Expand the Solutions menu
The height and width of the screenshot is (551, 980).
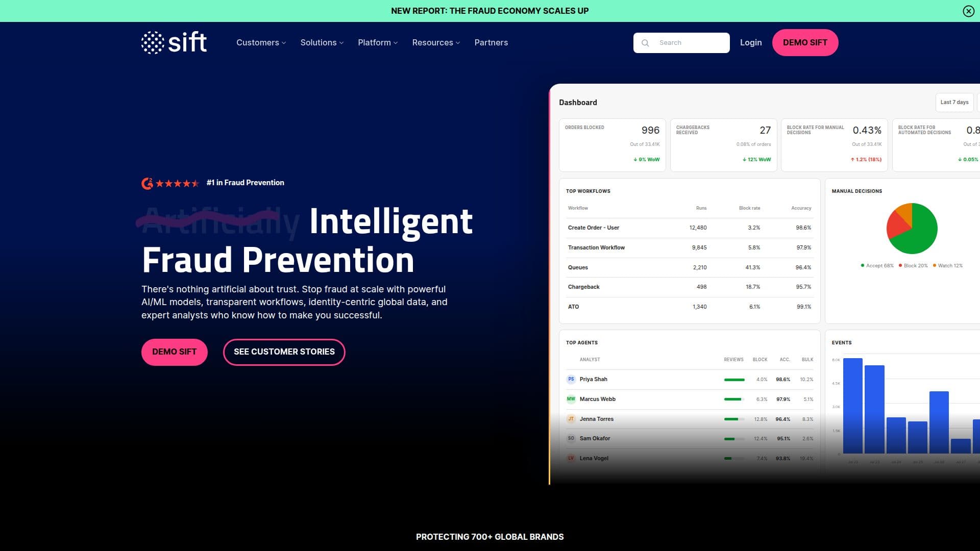322,42
